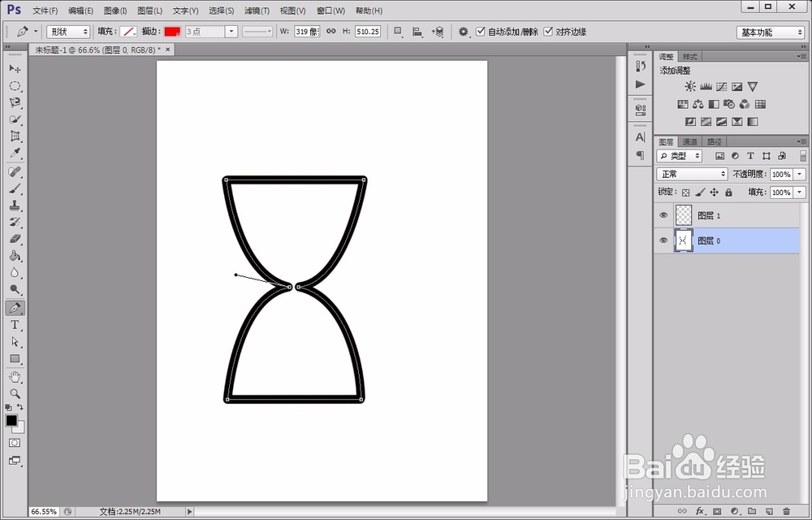Viewport: 812px width, 520px height.
Task: Open the layer filter 类型 dropdown
Action: (680, 156)
